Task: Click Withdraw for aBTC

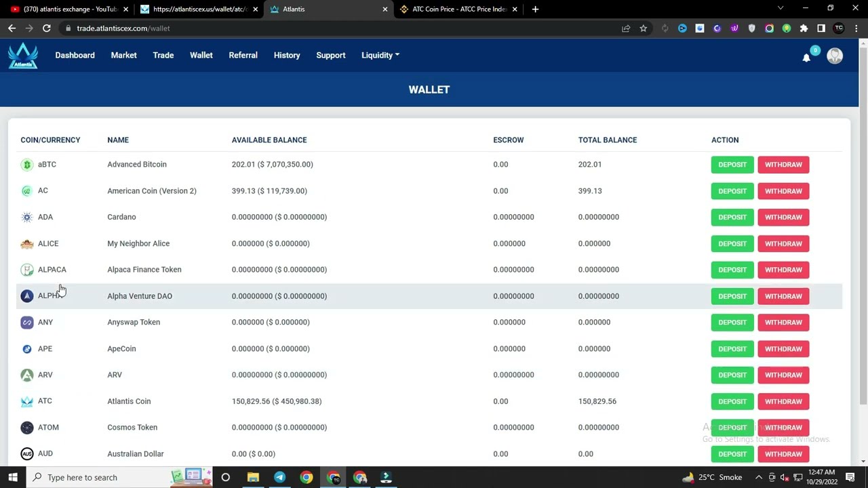Action: [x=783, y=165]
